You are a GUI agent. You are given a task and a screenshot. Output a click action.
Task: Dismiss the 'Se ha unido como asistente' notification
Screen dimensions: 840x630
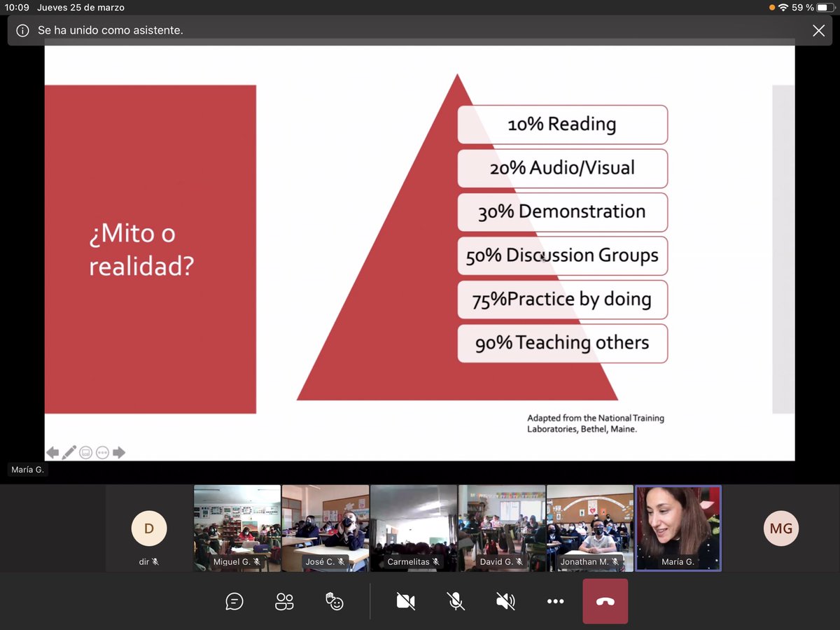[818, 31]
